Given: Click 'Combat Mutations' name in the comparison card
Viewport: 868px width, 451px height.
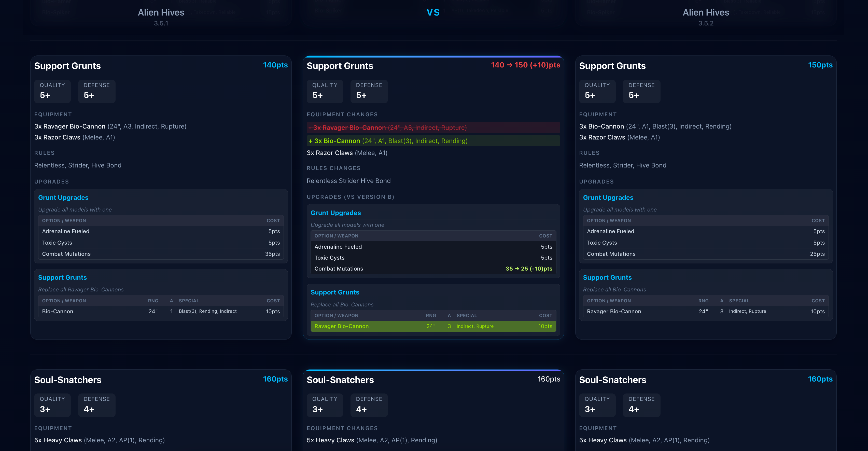Looking at the screenshot, I should 339,269.
